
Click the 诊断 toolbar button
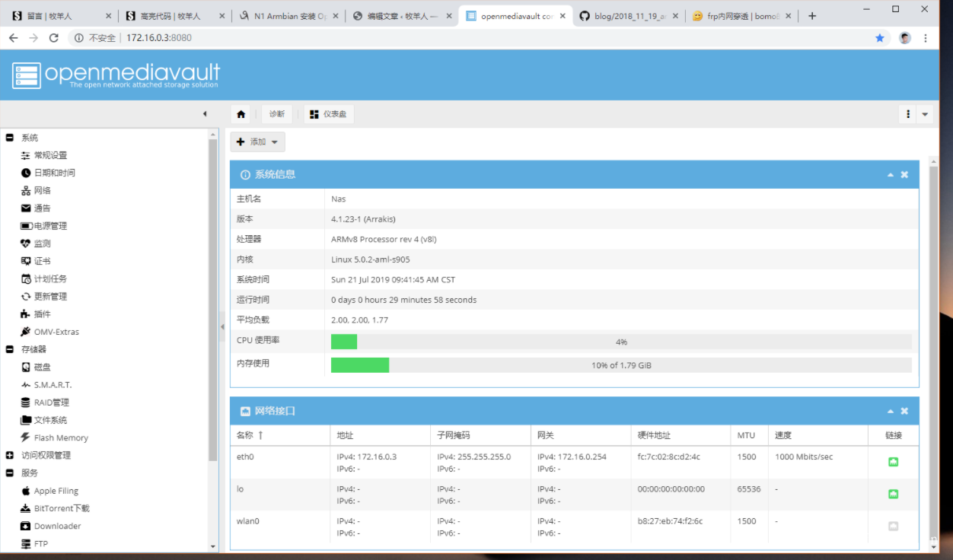(x=276, y=114)
